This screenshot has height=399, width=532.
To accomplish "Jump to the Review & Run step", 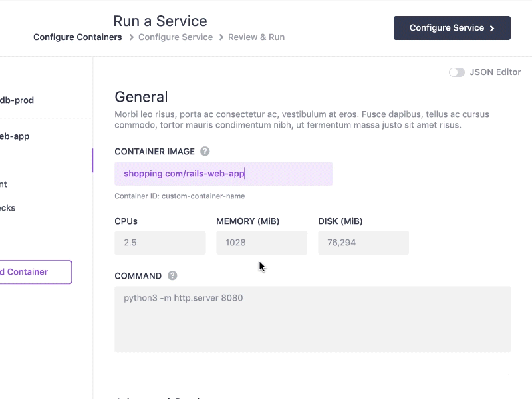I will (x=256, y=37).
